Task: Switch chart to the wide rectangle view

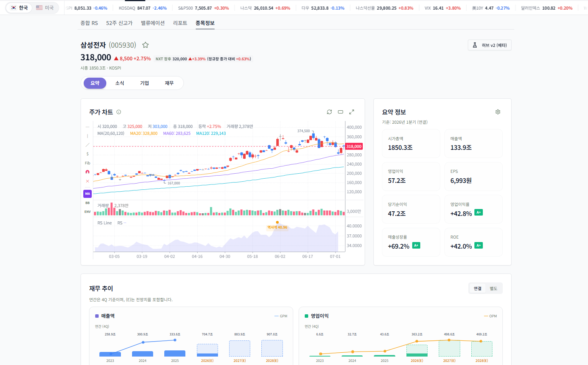Action: coord(340,112)
